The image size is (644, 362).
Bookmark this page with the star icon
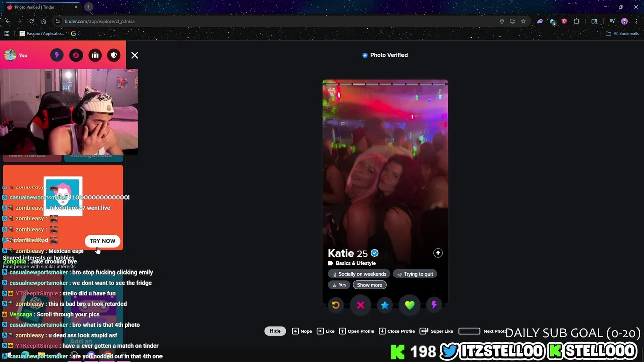click(523, 21)
